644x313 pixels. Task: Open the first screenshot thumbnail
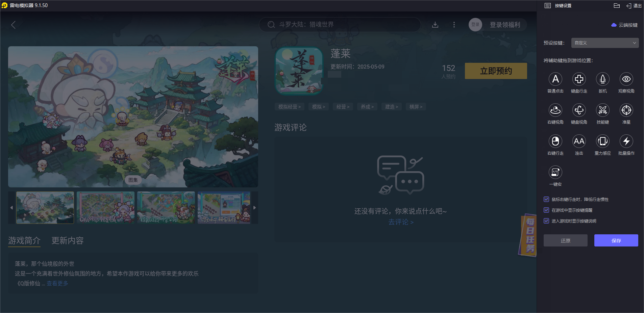(x=45, y=208)
